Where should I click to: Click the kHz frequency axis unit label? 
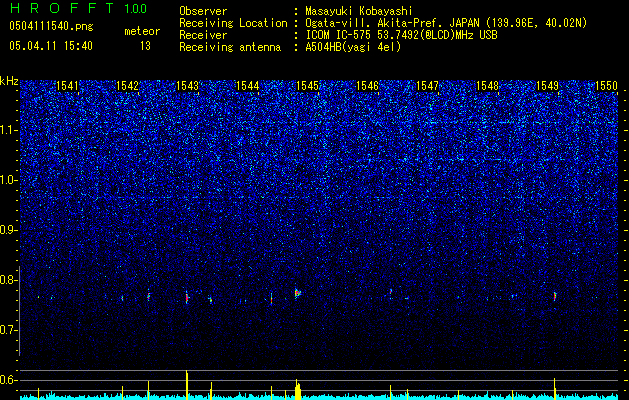9,81
